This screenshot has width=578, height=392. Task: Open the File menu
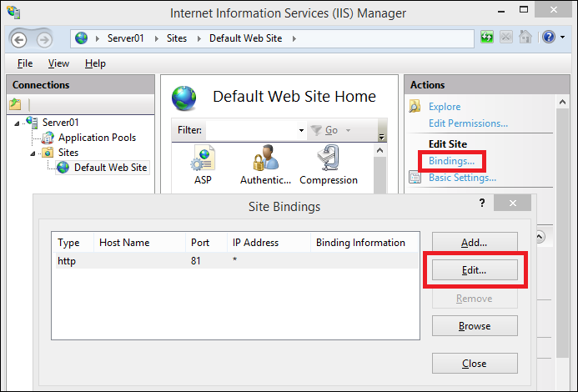(25, 63)
